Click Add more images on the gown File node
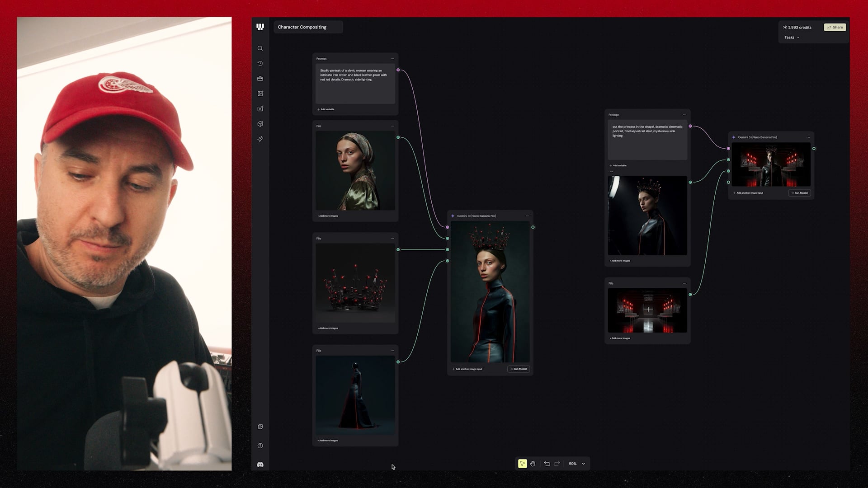868x488 pixels. 327,440
